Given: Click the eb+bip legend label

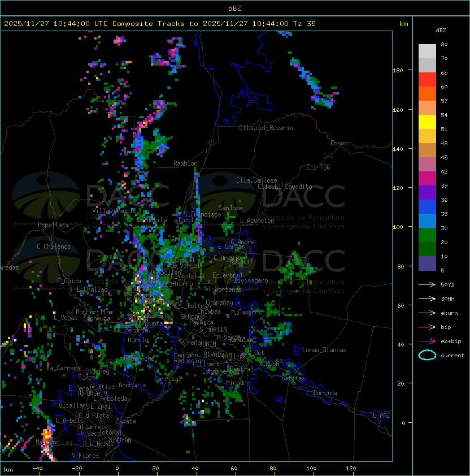Looking at the screenshot, I should pyautogui.click(x=451, y=341).
